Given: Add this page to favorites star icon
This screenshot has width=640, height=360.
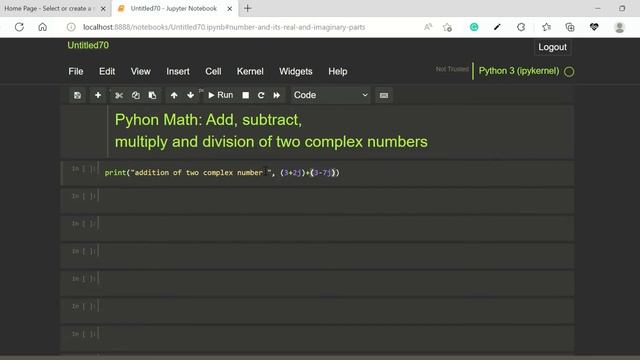Looking at the screenshot, I should click(447, 27).
